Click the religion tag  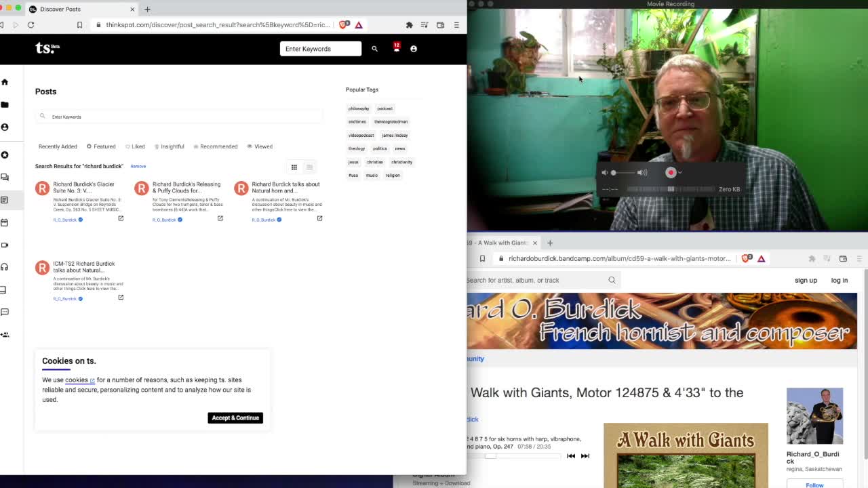(393, 176)
